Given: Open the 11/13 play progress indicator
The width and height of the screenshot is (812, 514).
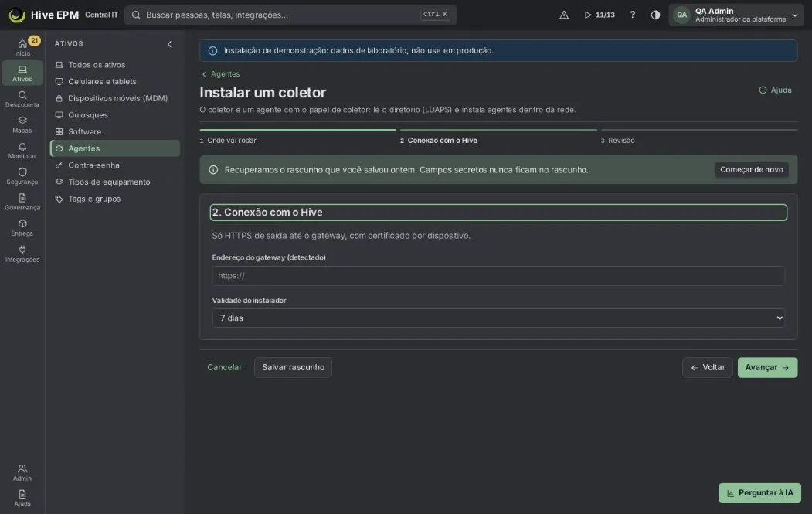Looking at the screenshot, I should click(600, 15).
